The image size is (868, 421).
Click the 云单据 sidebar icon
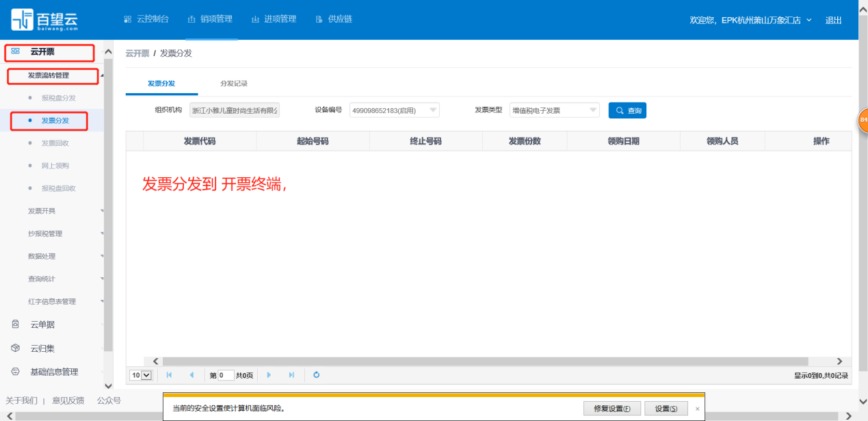point(16,324)
